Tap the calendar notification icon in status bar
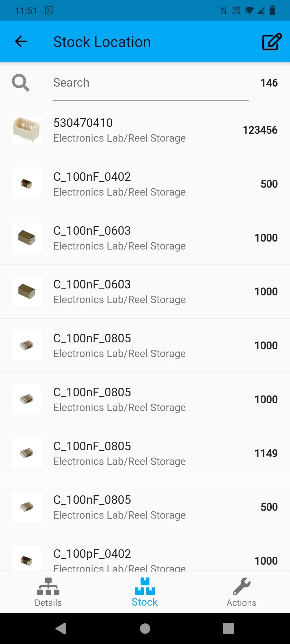This screenshot has height=644, width=290. point(49,10)
